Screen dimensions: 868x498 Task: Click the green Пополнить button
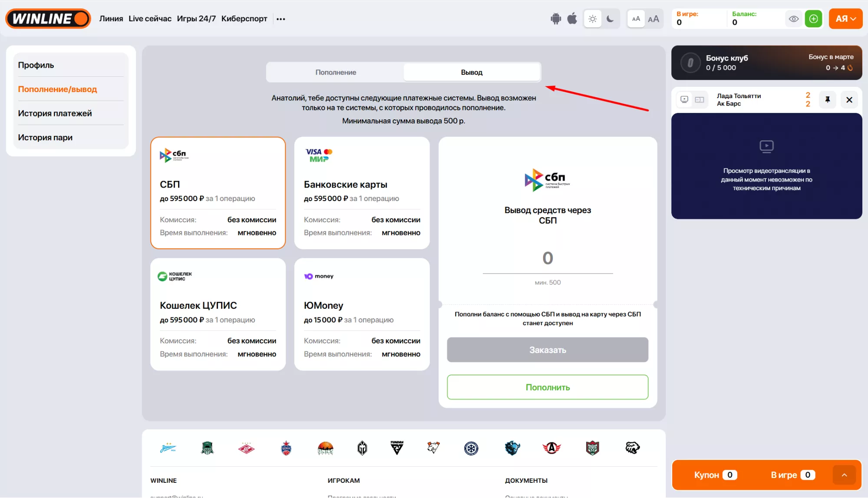click(548, 387)
